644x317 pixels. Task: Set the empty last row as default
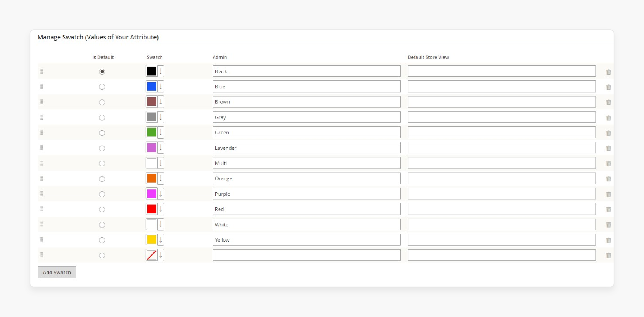point(102,255)
